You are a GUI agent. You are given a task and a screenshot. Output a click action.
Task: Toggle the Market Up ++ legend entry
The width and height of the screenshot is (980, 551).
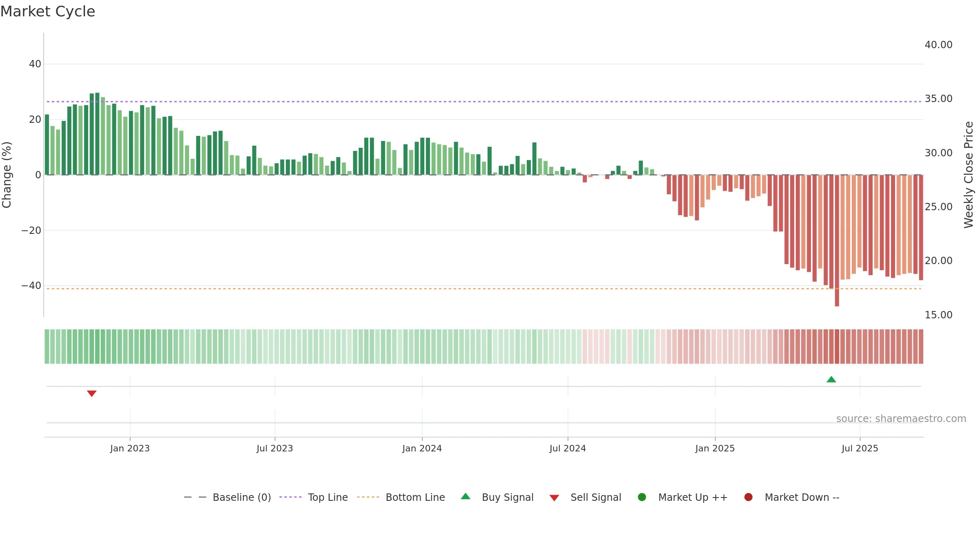pos(682,497)
